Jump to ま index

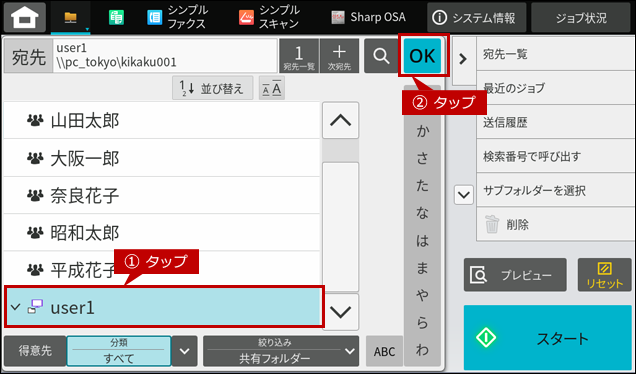point(422,268)
